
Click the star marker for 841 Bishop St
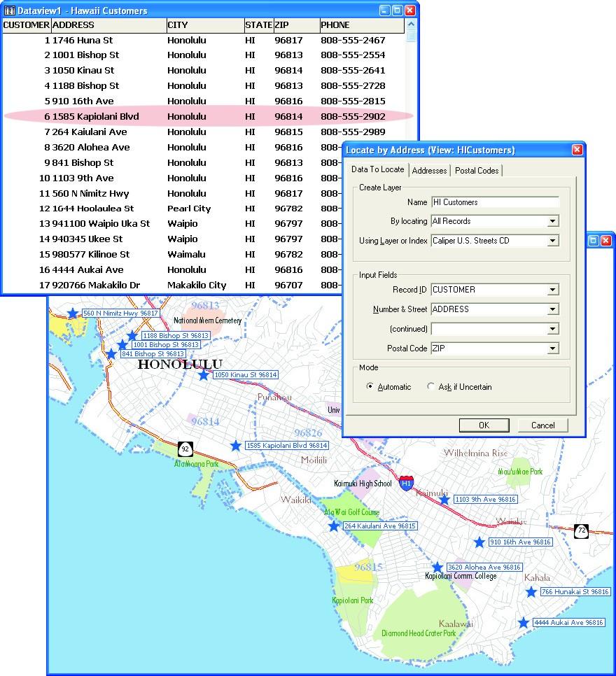pyautogui.click(x=111, y=354)
